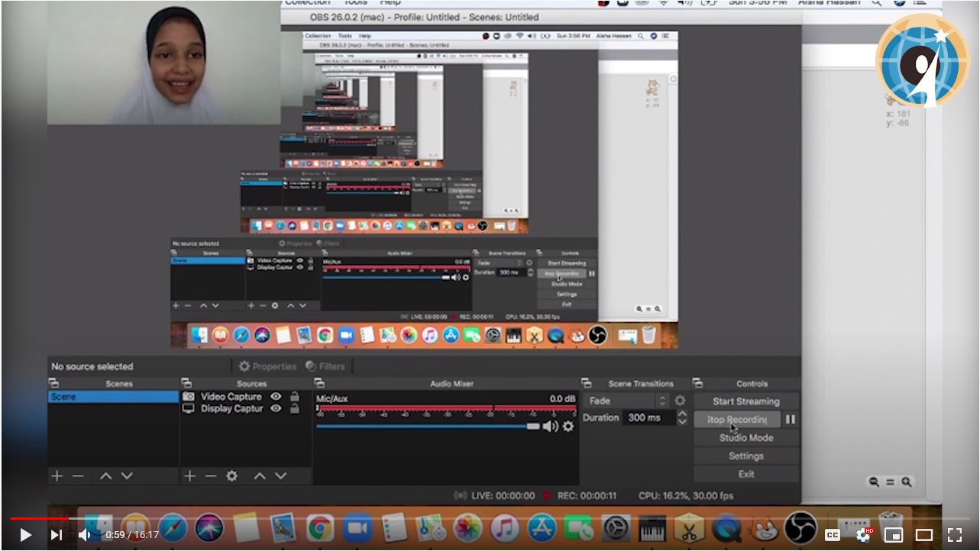Click the pause recording icon
The height and width of the screenshot is (551, 980).
tap(791, 419)
